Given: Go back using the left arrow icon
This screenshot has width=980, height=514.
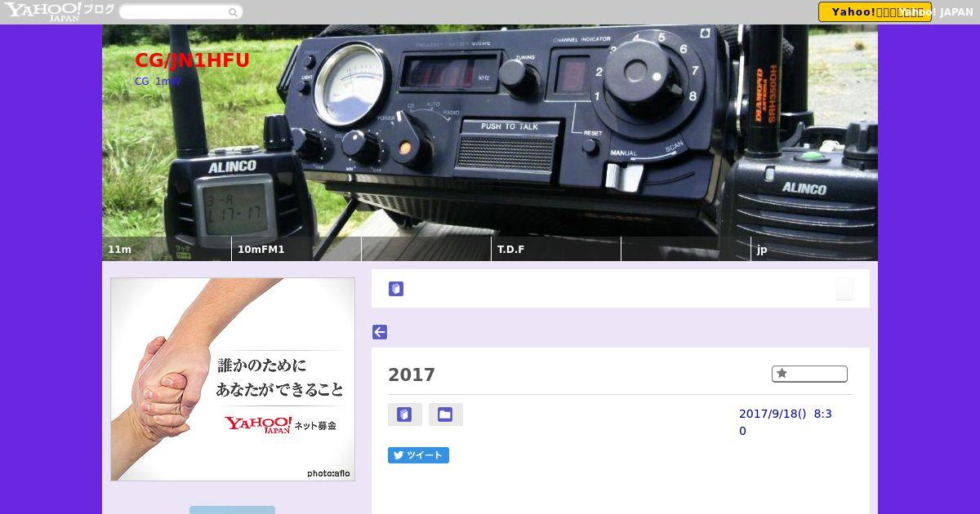Looking at the screenshot, I should [380, 332].
